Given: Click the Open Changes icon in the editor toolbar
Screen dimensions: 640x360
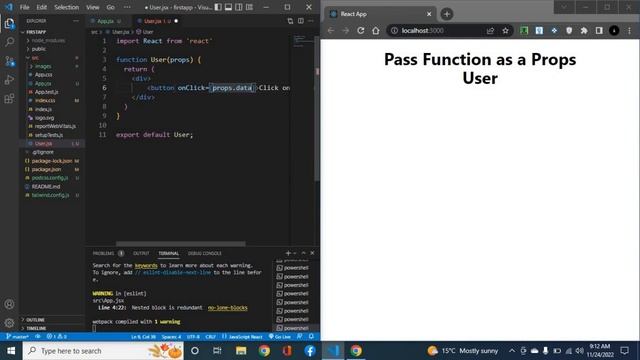Looking at the screenshot, I should click(x=290, y=21).
